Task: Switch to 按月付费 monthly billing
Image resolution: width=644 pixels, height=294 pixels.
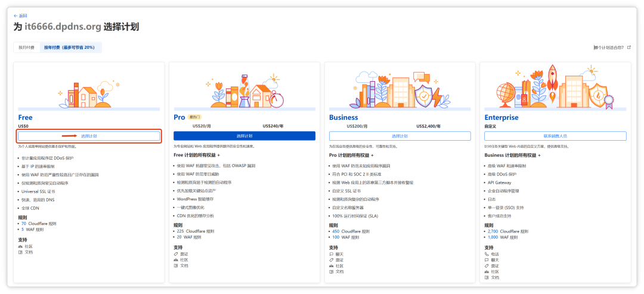Action: click(26, 47)
